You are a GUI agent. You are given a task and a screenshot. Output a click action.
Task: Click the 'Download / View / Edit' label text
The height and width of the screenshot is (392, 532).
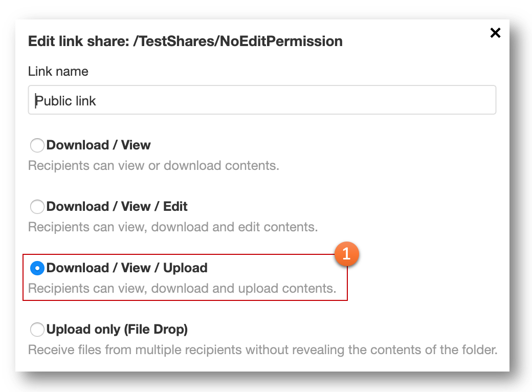point(117,206)
